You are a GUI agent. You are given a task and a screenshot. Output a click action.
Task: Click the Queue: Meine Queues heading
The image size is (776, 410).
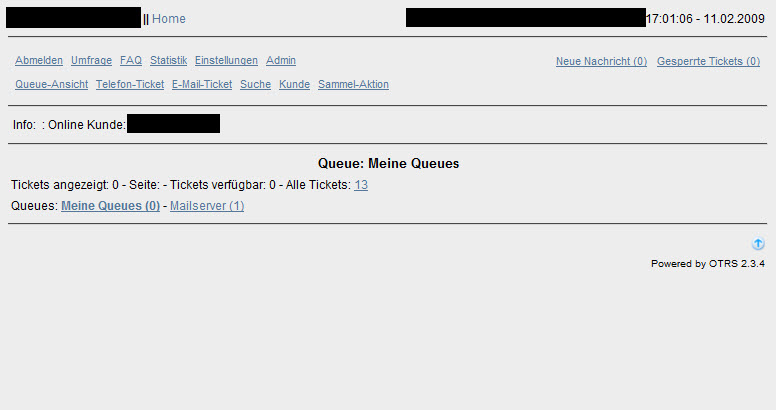click(388, 163)
